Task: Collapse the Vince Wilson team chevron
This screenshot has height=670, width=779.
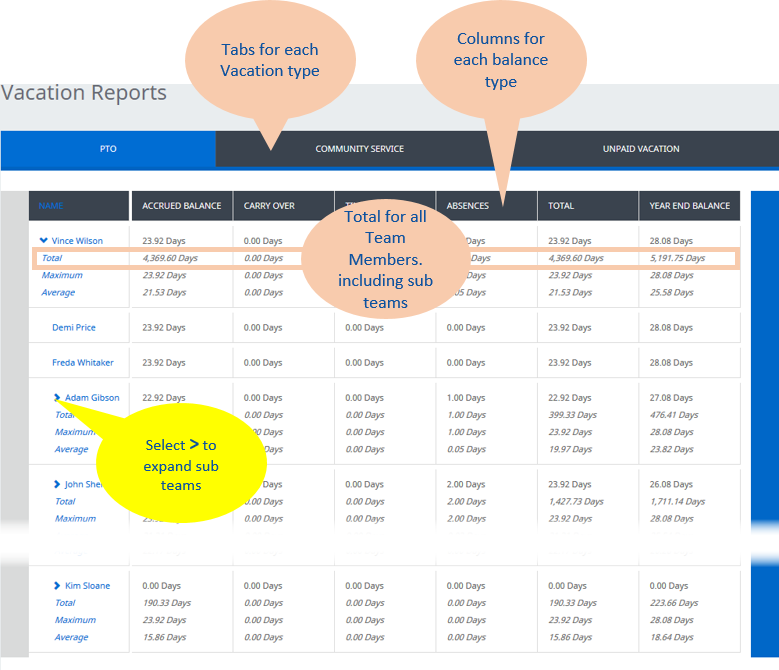Action: (x=44, y=241)
